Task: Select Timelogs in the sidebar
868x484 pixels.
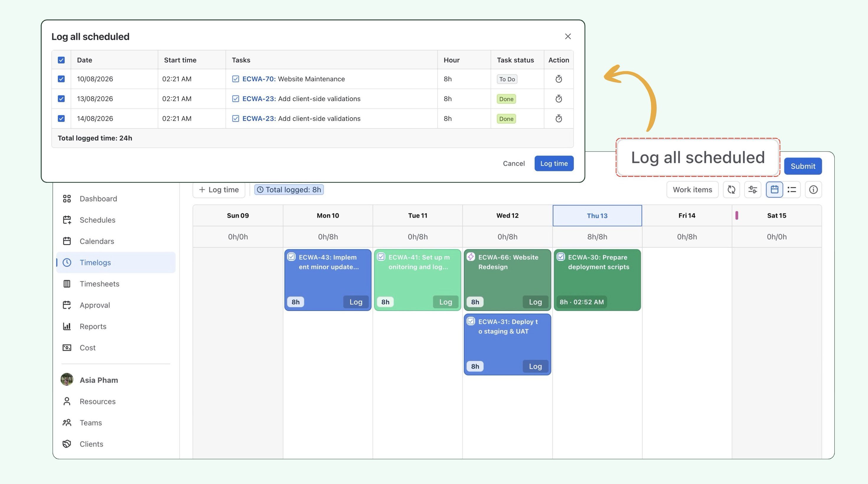Action: pyautogui.click(x=115, y=263)
